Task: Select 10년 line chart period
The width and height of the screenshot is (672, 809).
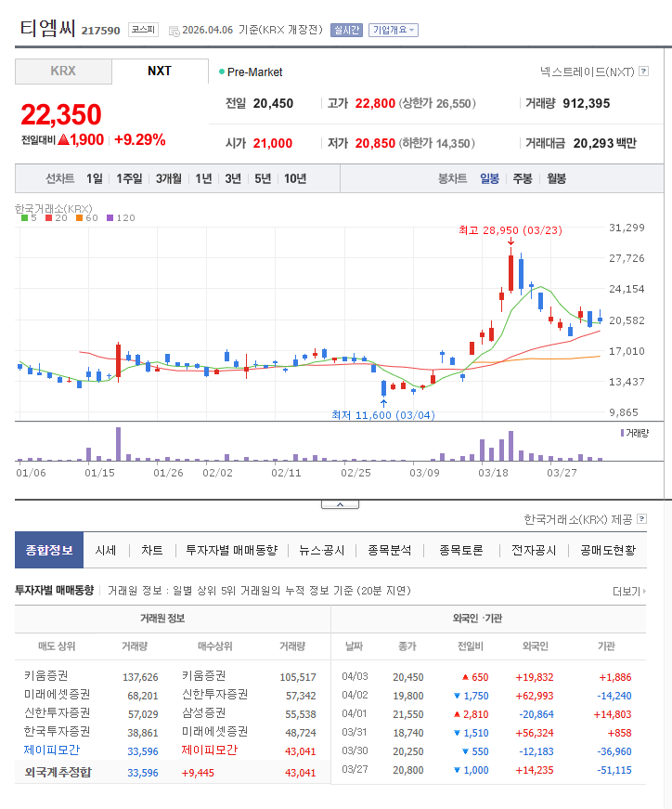Action: coord(295,178)
